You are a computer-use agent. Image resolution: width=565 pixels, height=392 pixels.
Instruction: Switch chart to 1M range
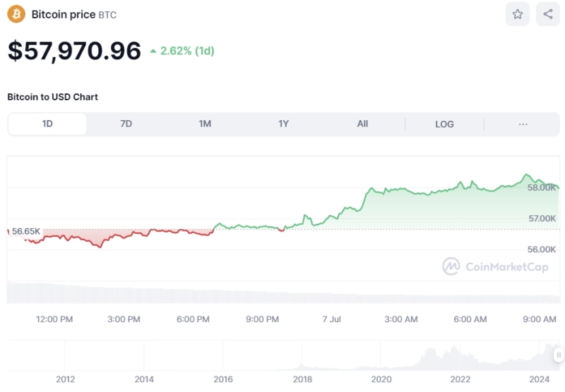205,124
